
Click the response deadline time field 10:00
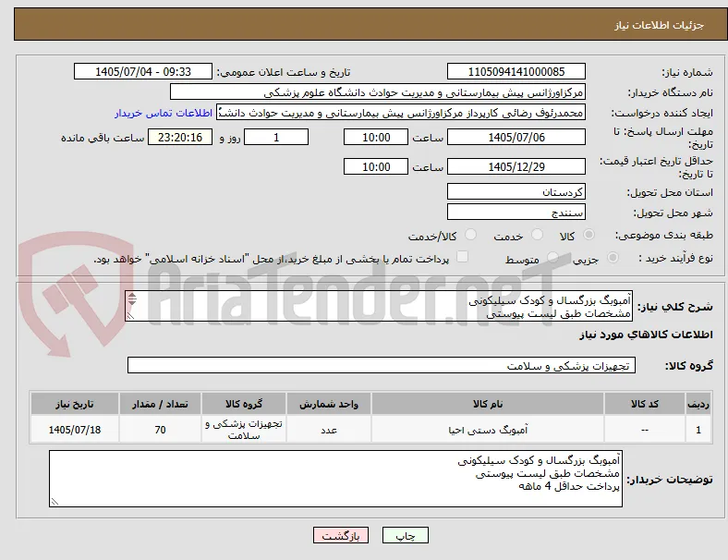(376, 138)
